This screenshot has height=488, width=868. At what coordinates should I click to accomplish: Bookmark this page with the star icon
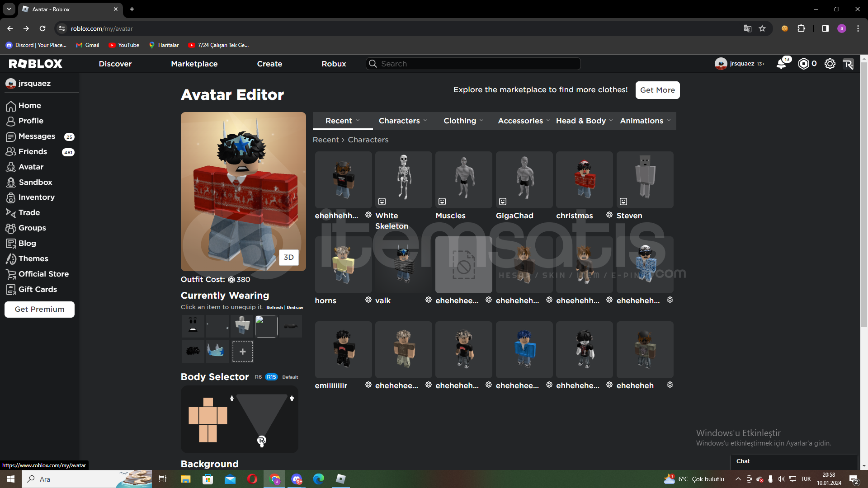(x=762, y=28)
